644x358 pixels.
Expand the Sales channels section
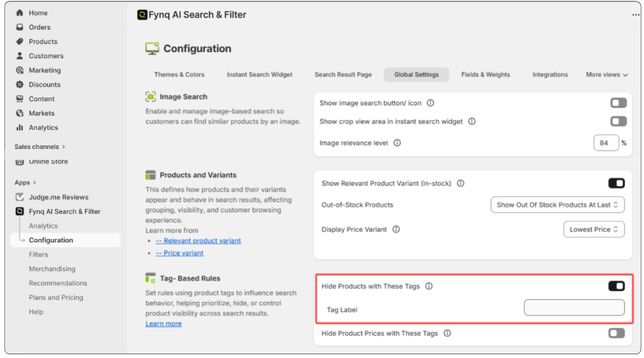click(40, 147)
